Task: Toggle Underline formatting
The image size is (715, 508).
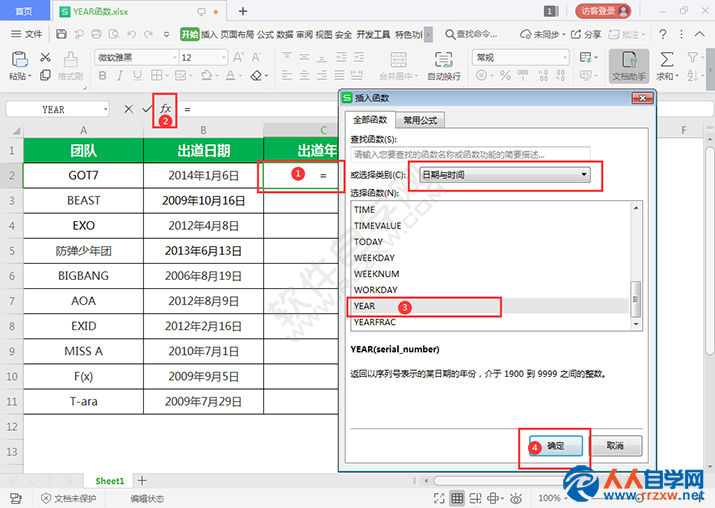Action: (x=137, y=75)
